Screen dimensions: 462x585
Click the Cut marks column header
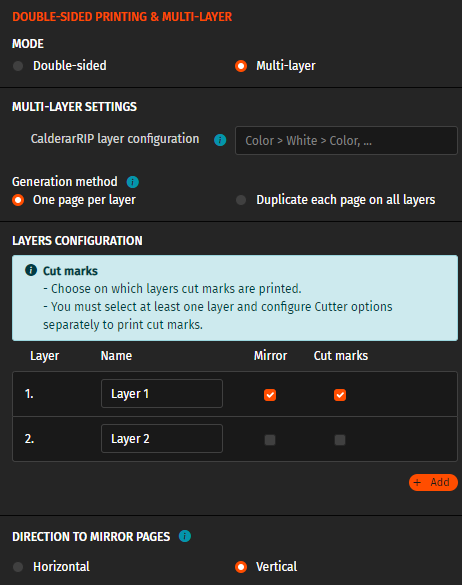tap(341, 356)
